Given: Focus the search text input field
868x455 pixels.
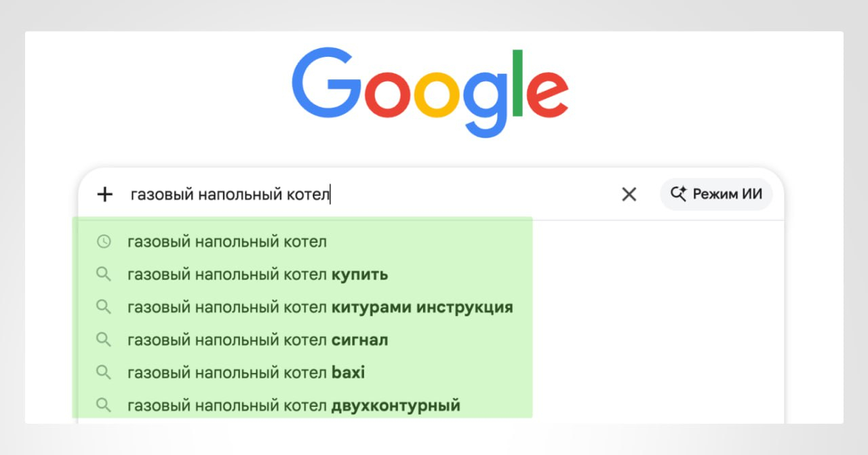Looking at the screenshot, I should point(366,195).
